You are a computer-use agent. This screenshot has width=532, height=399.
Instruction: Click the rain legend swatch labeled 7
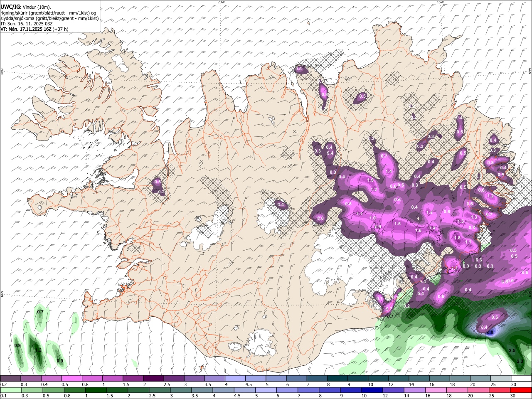click(308, 390)
